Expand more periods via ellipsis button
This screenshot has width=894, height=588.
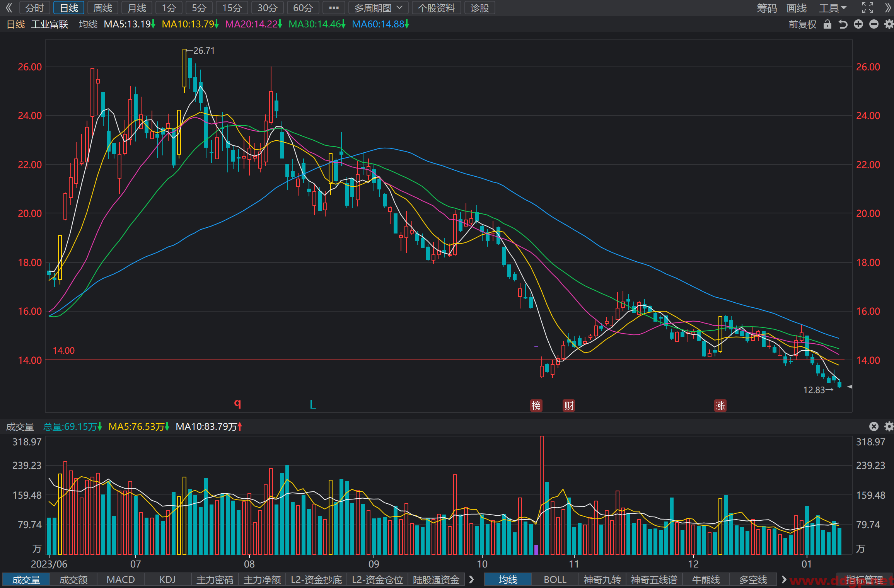[x=334, y=8]
